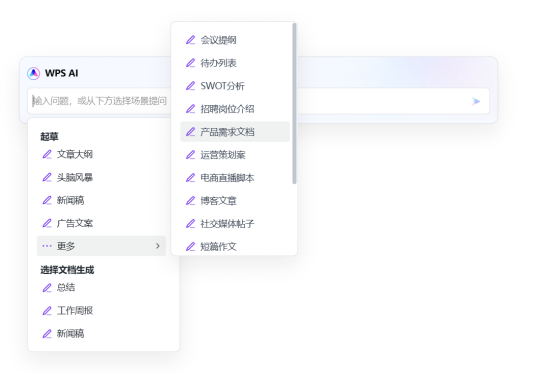Click pen icon beside 电商直播脚本

point(190,178)
